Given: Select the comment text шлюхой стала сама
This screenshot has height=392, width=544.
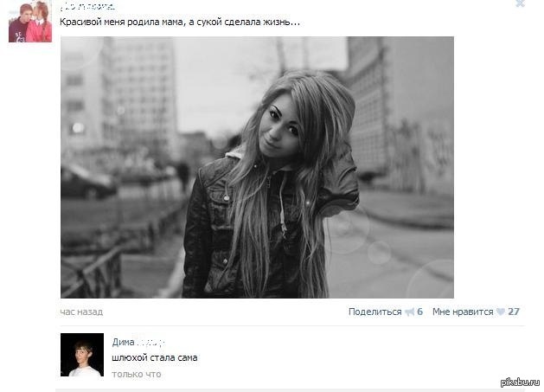Looking at the screenshot, I should (x=155, y=357).
